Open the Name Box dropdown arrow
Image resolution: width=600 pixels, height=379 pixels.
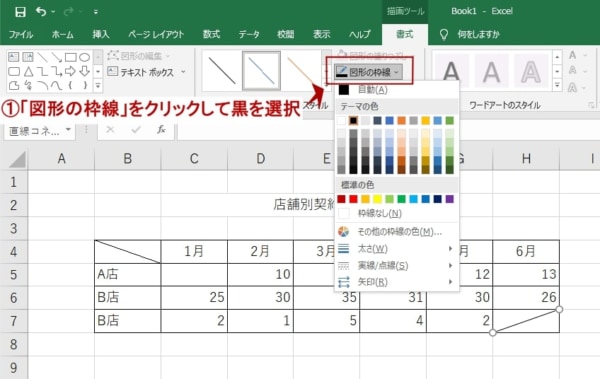coord(68,130)
